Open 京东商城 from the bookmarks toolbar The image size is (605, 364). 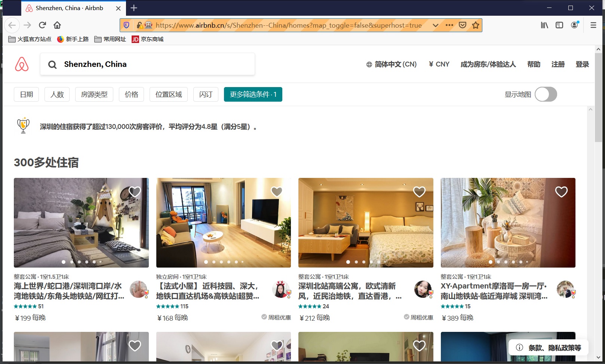tap(147, 39)
